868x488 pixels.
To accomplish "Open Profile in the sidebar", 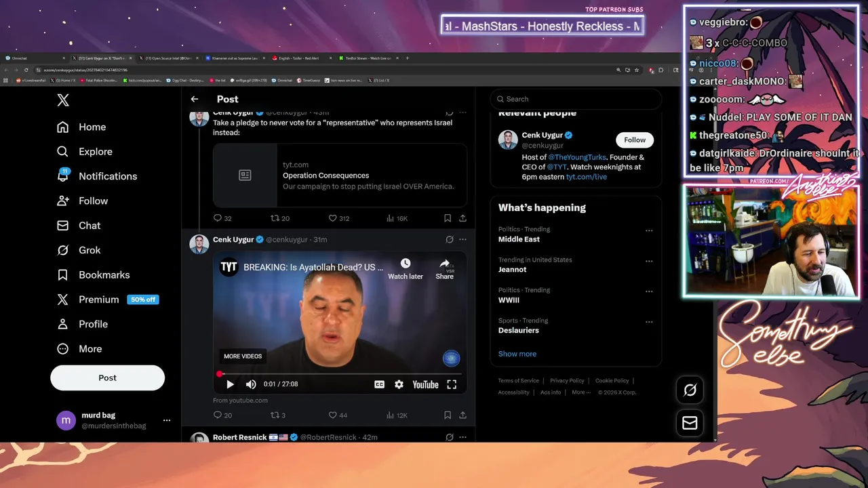I will [x=82, y=324].
